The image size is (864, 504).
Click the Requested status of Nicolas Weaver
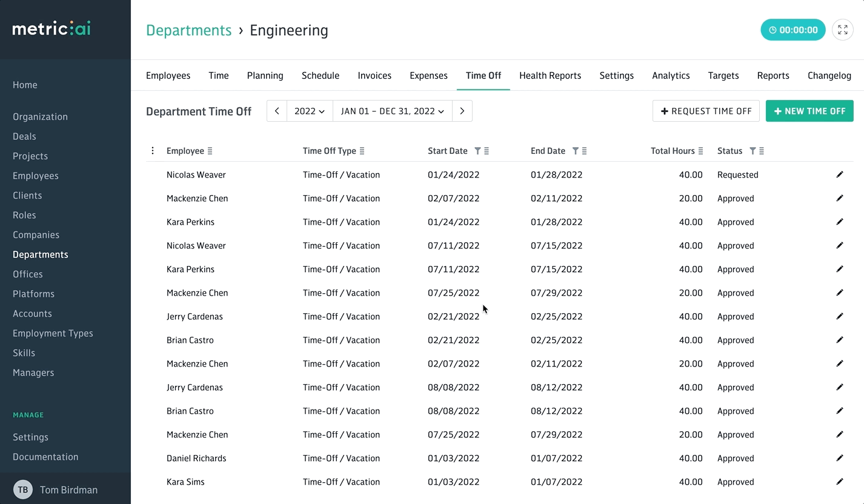point(738,174)
